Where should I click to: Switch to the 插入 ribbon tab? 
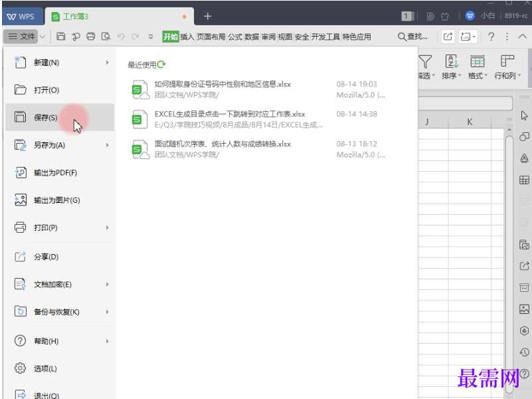[x=187, y=37]
